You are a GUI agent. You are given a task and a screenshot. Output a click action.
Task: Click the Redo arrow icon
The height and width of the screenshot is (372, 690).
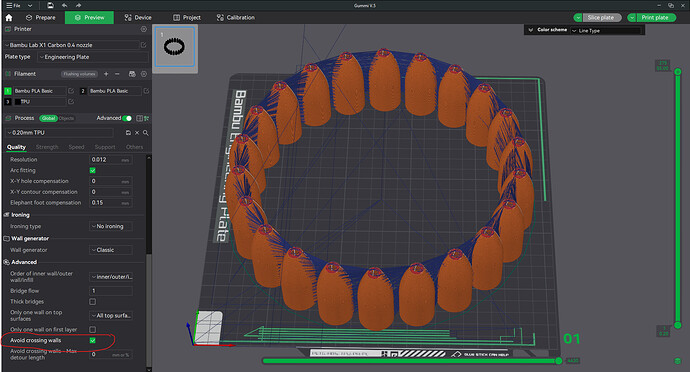click(78, 5)
